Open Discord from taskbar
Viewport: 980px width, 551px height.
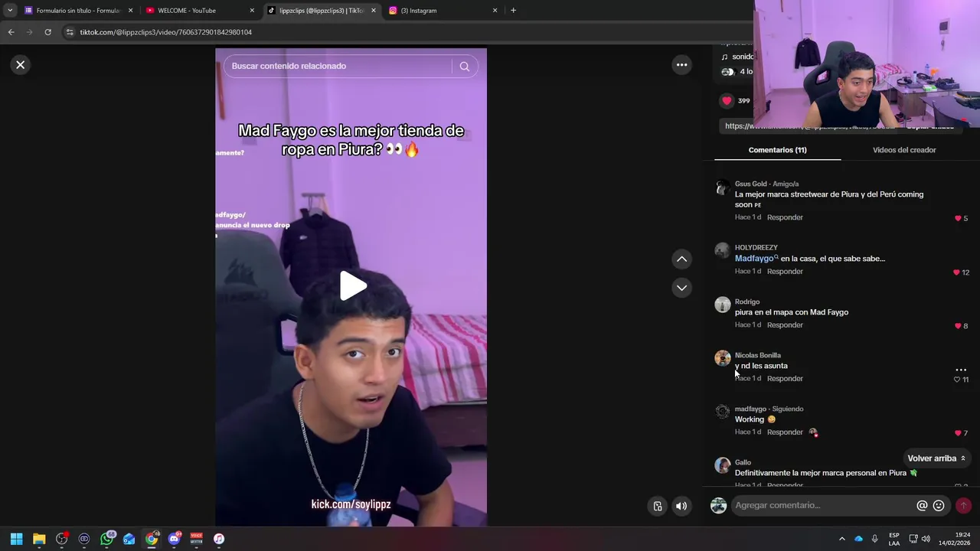coord(174,539)
